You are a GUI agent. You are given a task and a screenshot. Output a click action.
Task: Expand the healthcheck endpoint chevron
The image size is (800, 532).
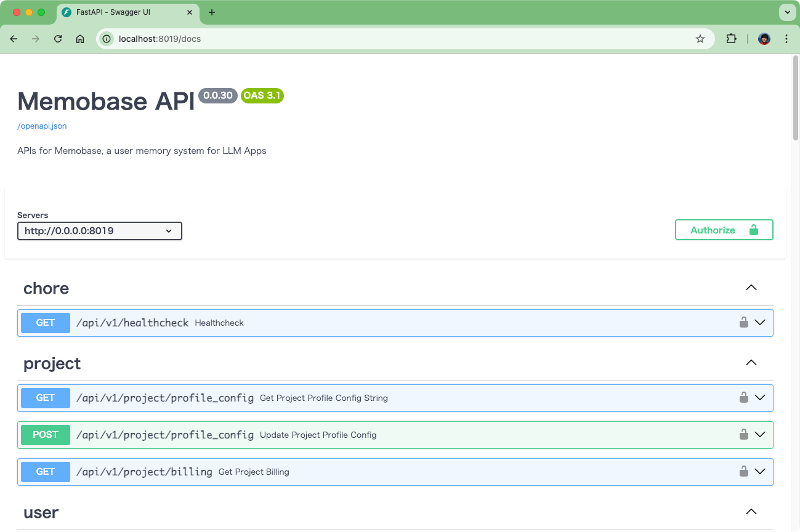click(760, 323)
